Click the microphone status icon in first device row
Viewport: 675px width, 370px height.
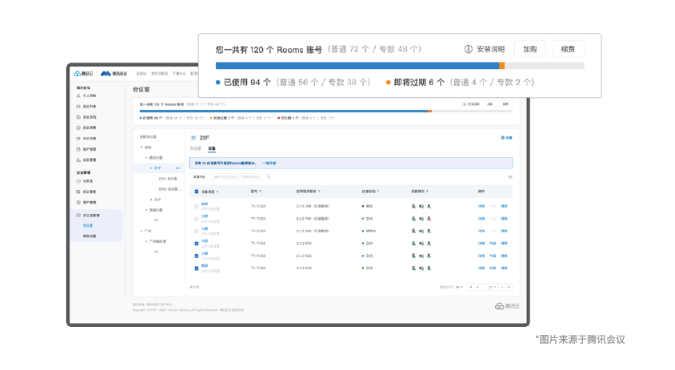(414, 206)
